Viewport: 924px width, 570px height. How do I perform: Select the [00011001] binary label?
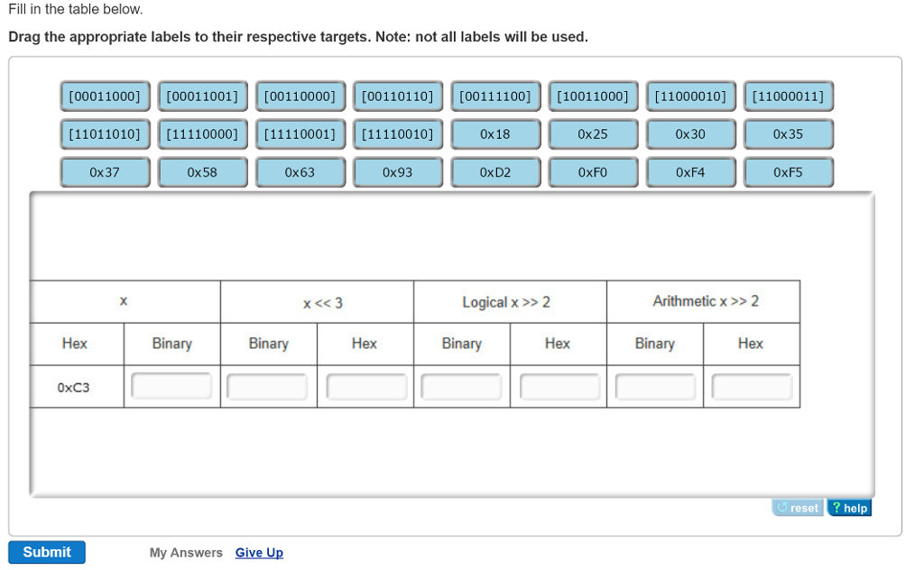pos(202,96)
